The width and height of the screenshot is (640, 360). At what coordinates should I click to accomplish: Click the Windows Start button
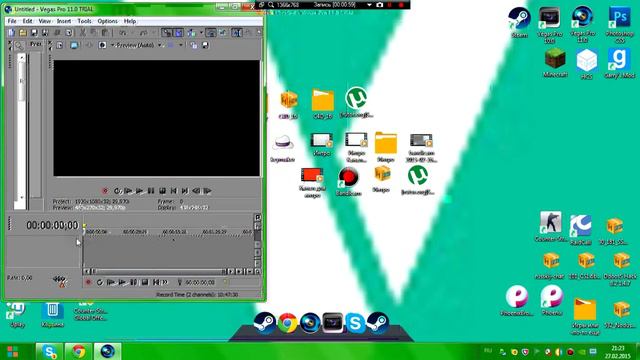tap(13, 352)
